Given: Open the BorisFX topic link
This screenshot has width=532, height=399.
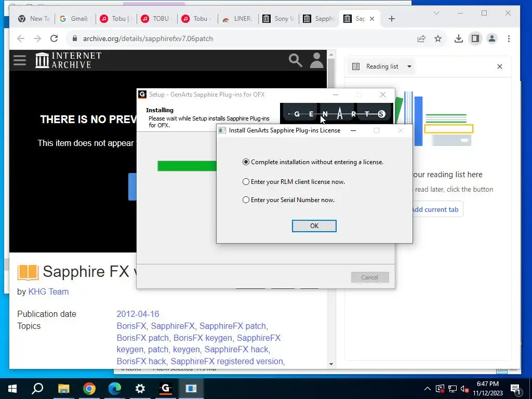Looking at the screenshot, I should click(131, 326).
